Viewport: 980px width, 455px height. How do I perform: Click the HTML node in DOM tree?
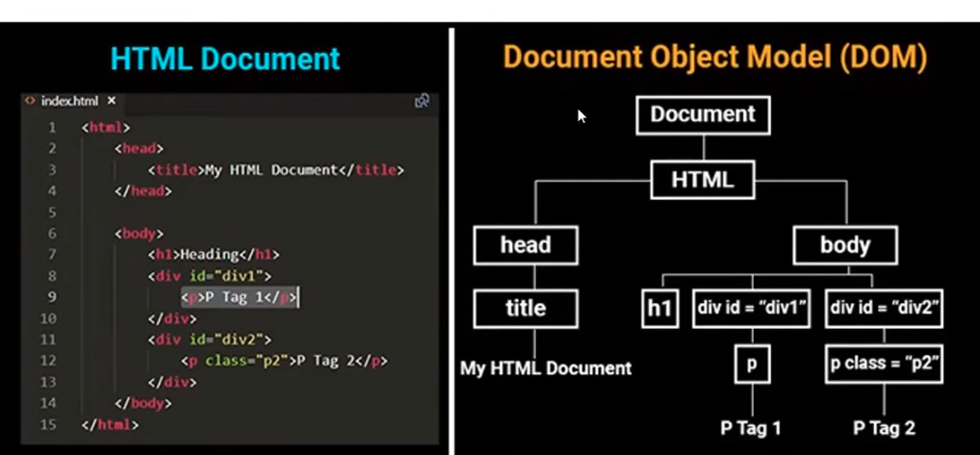[x=703, y=180]
